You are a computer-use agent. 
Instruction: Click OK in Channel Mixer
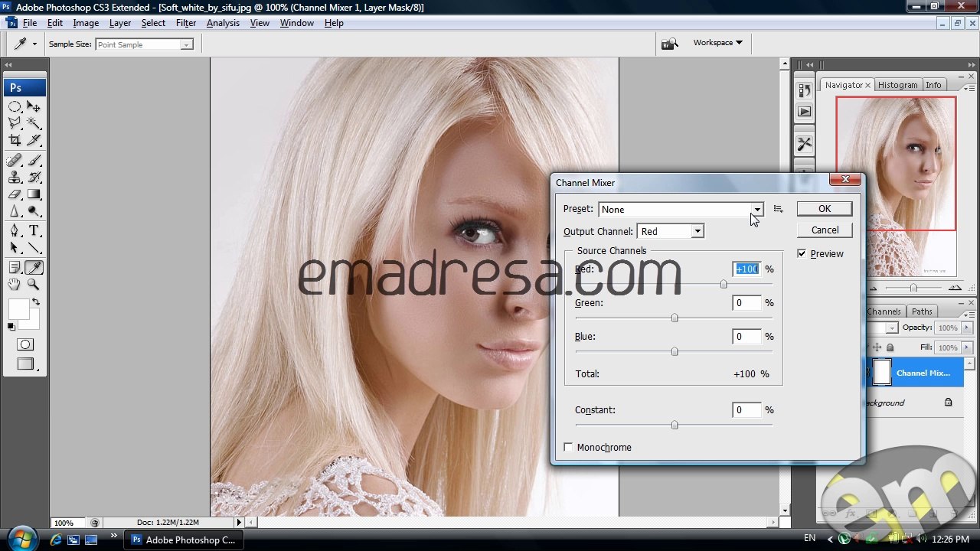click(x=825, y=209)
